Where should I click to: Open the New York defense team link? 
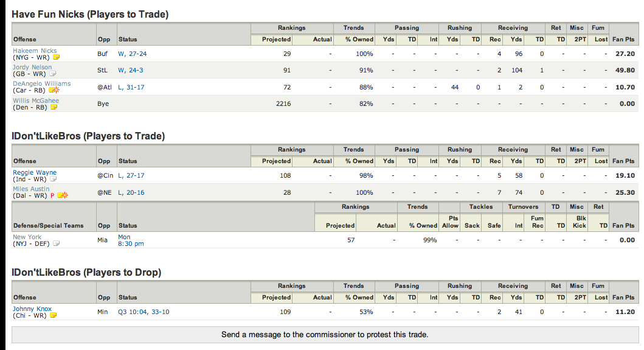[x=27, y=237]
